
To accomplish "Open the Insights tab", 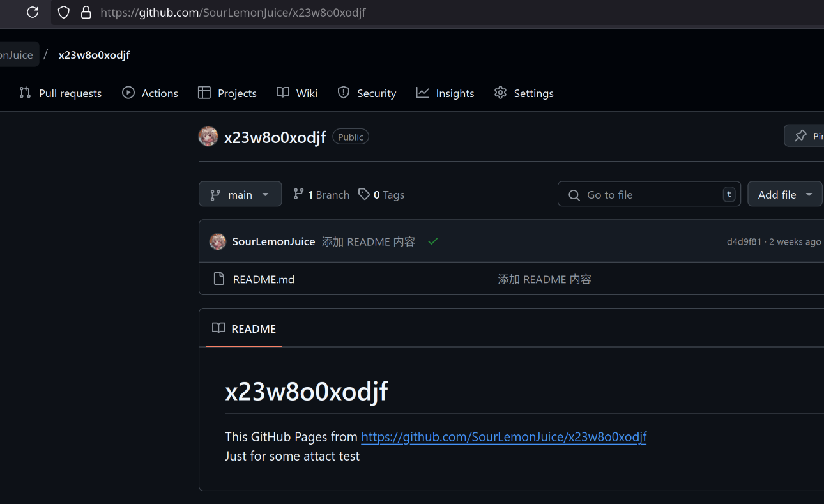I will click(x=445, y=93).
